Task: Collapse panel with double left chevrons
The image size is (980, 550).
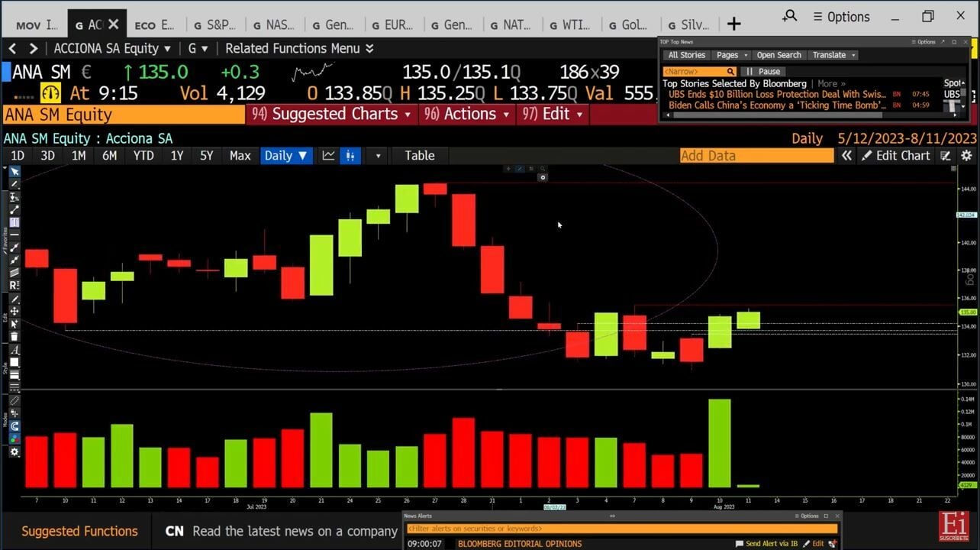Action: (846, 156)
